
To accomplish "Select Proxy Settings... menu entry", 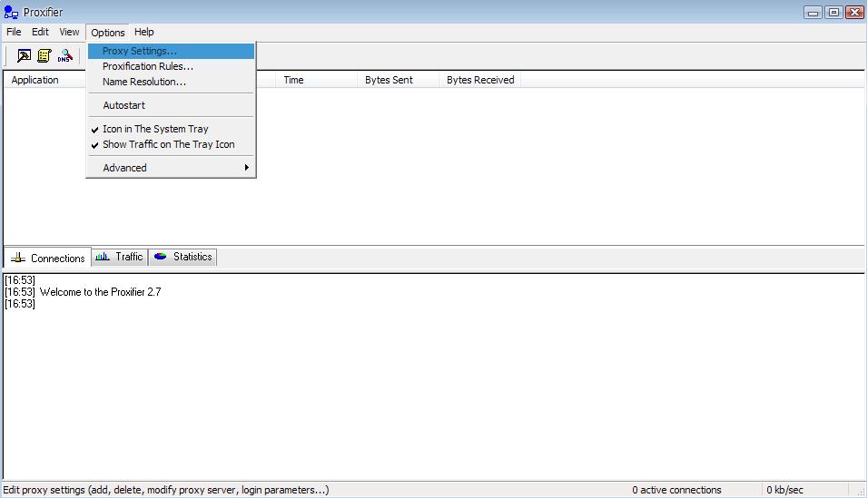I will [171, 51].
